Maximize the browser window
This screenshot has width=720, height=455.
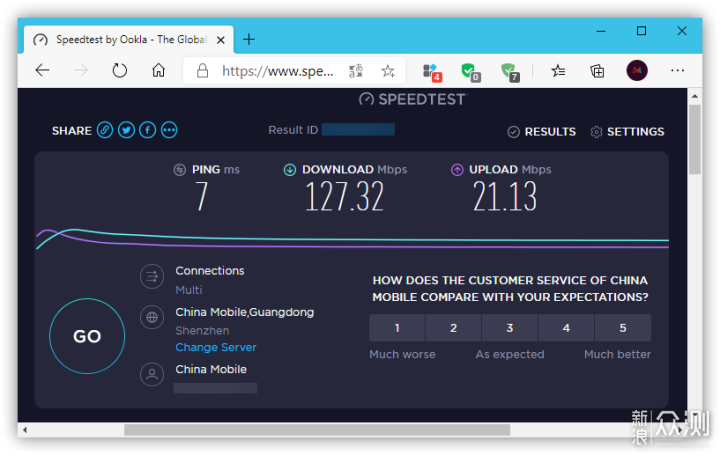[x=641, y=31]
